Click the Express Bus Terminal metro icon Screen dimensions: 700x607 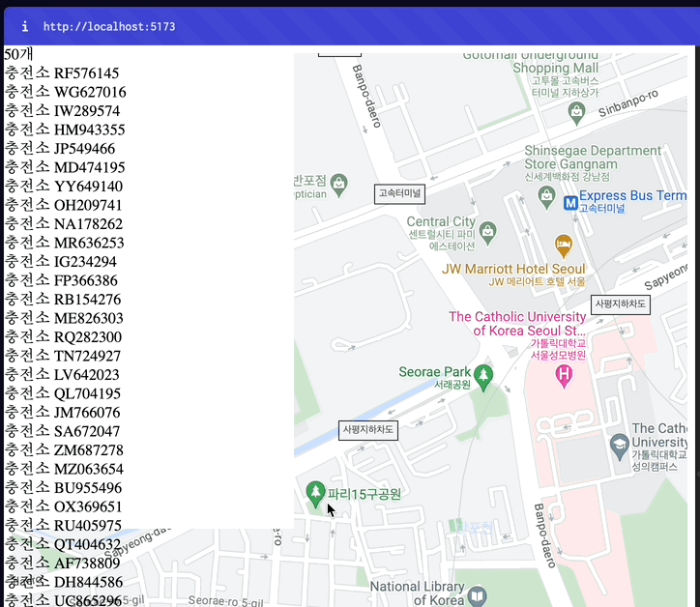pos(570,203)
